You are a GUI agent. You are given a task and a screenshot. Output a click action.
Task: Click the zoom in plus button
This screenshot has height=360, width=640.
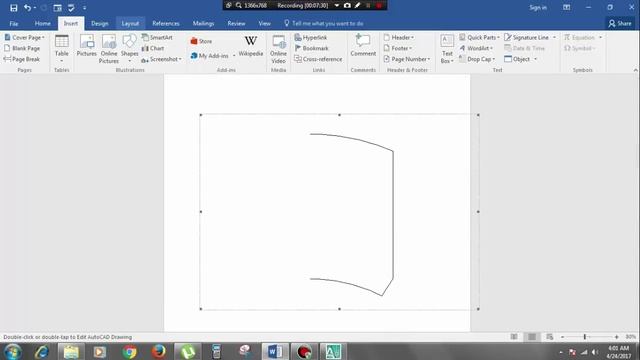(x=616, y=337)
